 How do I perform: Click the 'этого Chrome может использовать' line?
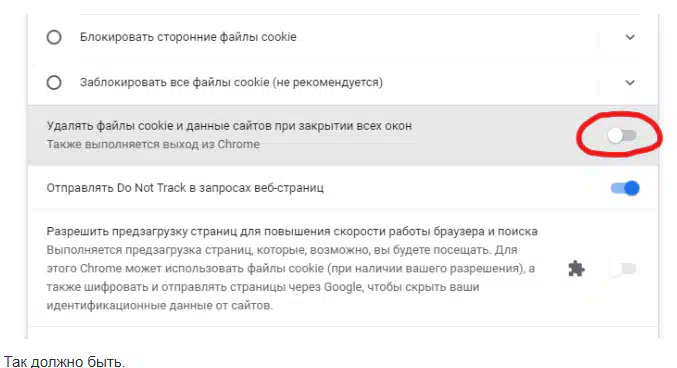tap(291, 268)
